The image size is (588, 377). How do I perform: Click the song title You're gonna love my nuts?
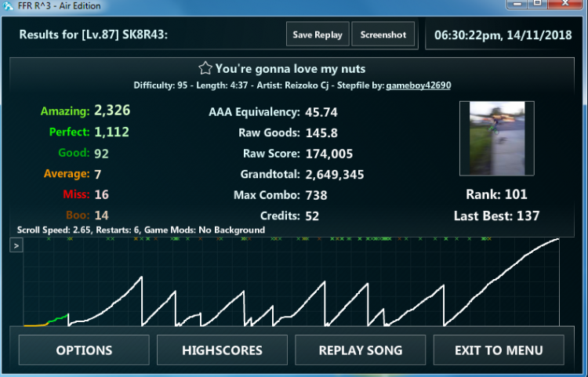click(x=290, y=68)
